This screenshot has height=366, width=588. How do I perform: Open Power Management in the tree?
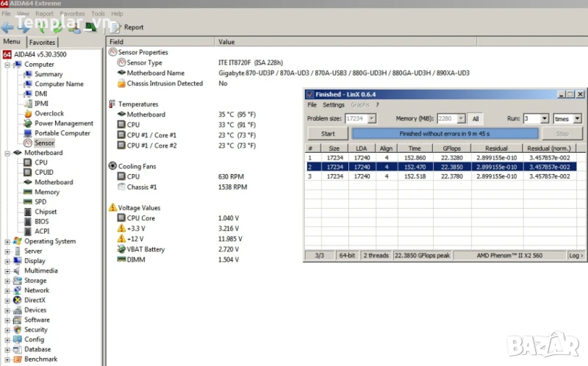click(x=63, y=123)
